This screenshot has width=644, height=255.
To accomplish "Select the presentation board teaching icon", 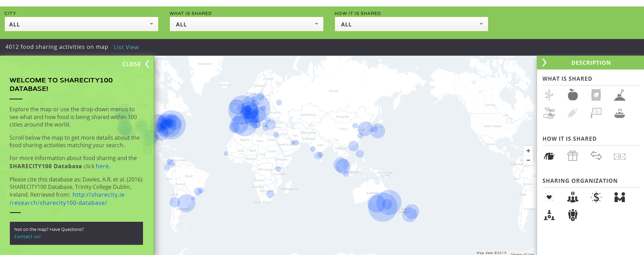I will coord(596,113).
